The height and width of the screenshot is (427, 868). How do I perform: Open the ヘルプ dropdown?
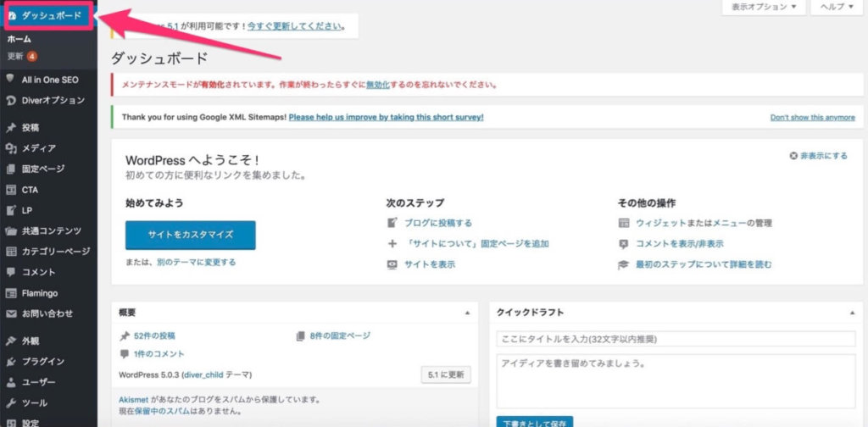(x=837, y=7)
